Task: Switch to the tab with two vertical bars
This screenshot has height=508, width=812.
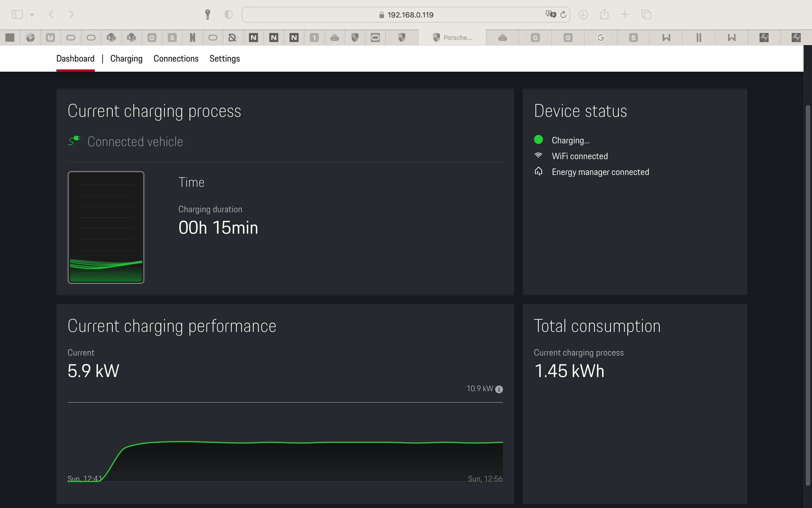Action: [699, 38]
